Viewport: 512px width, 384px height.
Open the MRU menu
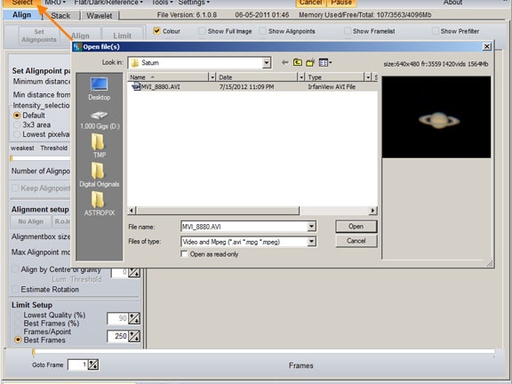[55, 2]
